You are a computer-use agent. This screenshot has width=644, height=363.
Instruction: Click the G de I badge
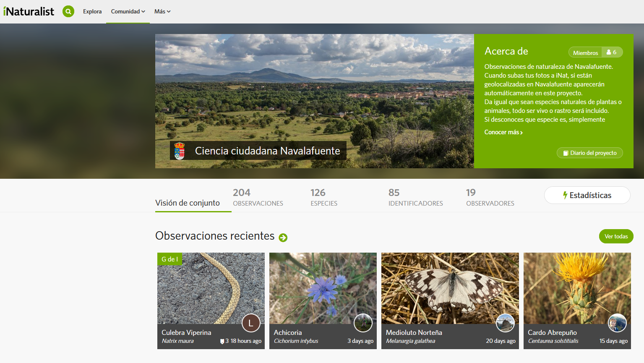(x=169, y=259)
